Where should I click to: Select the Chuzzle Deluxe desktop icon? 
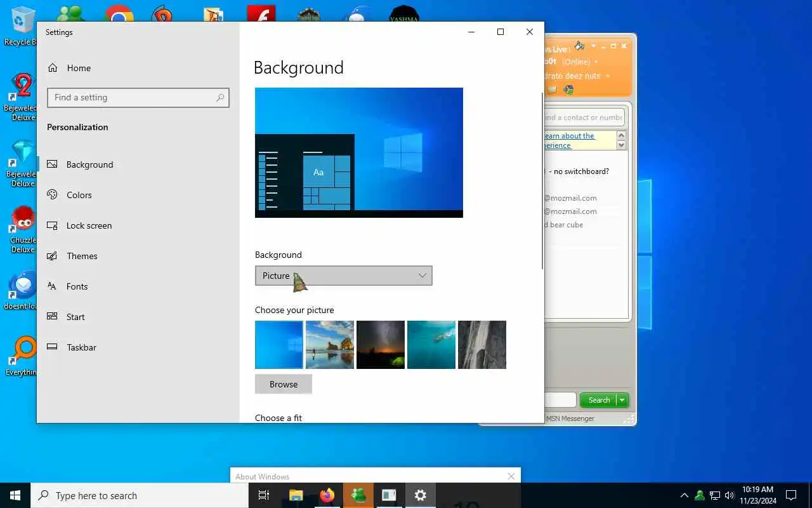22,230
